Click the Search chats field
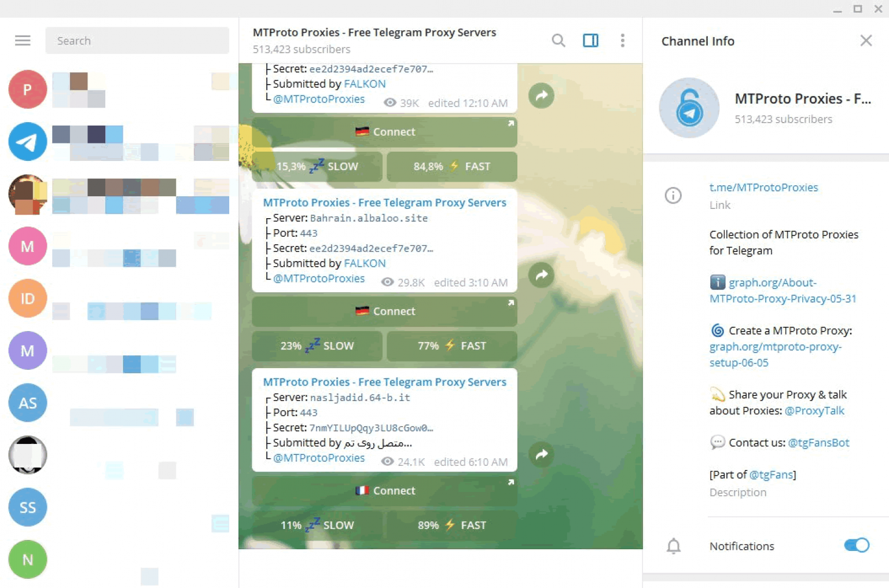 tap(137, 41)
